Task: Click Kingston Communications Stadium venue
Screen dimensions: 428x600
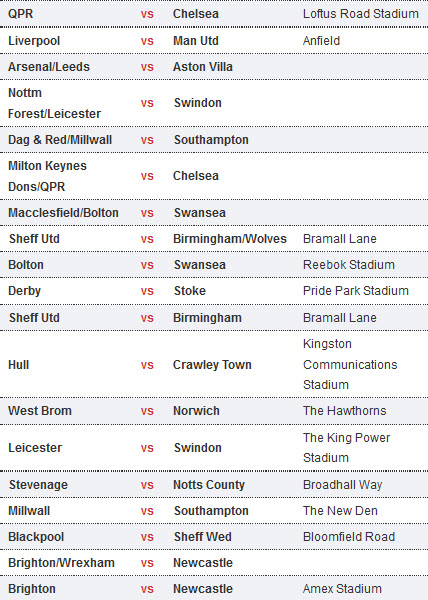Action: point(350,364)
